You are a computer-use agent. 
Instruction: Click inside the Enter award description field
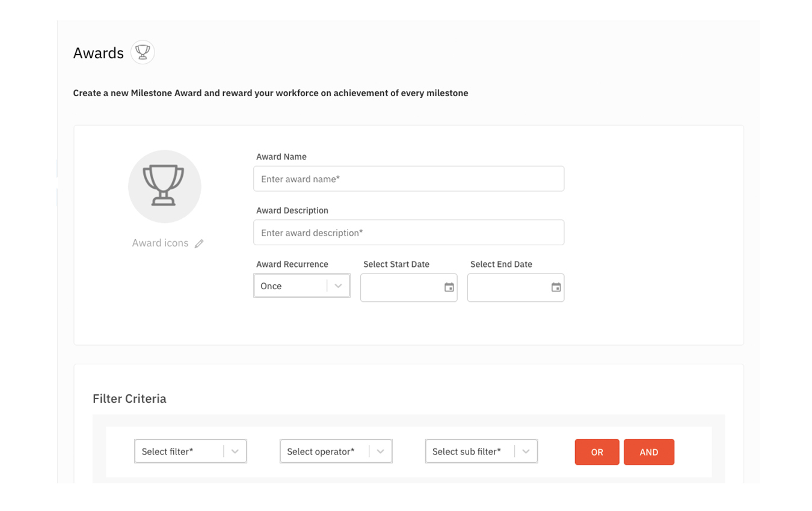coord(409,233)
